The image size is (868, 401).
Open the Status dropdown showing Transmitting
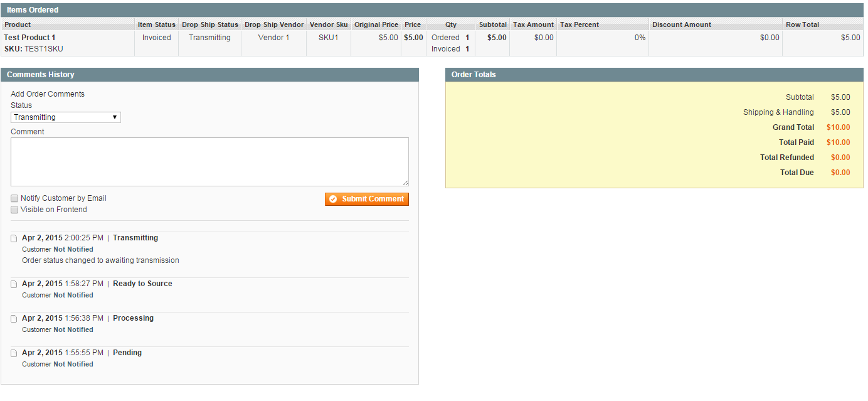click(x=66, y=117)
